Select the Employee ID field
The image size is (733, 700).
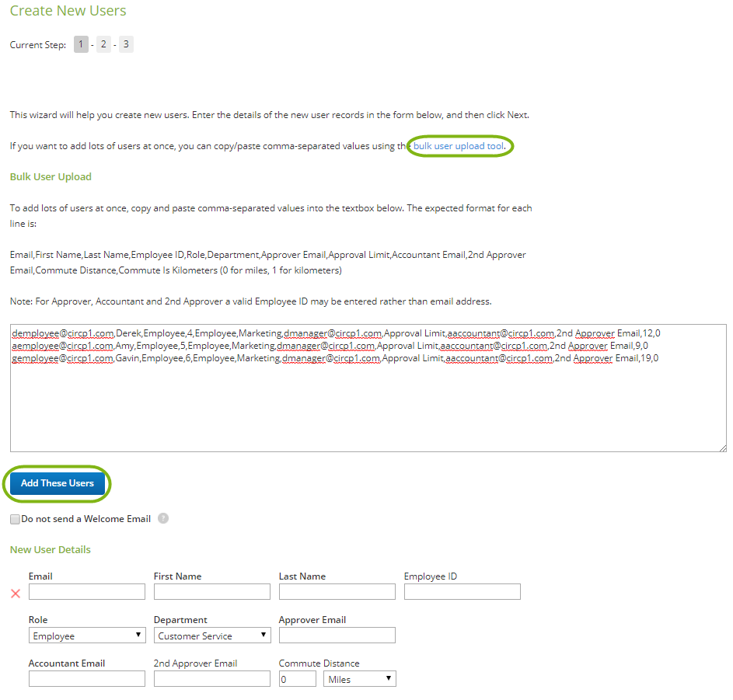point(462,591)
